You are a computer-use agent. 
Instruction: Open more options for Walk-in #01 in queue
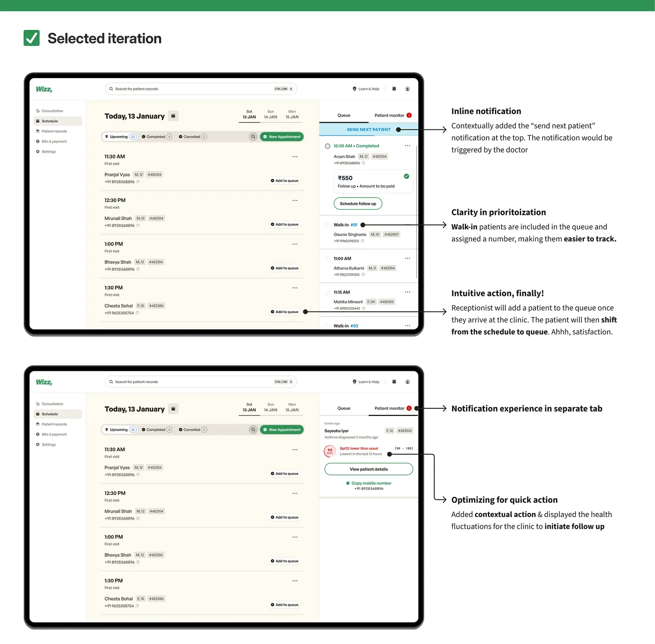[x=407, y=225]
